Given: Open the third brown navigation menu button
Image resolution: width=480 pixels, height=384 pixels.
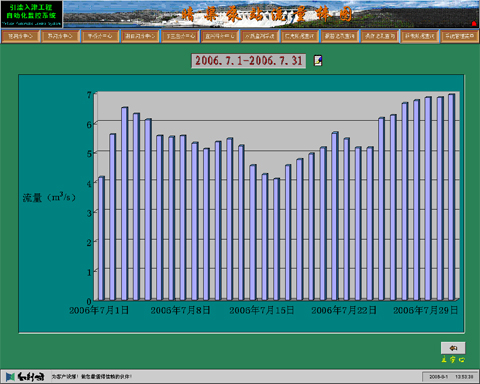Looking at the screenshot, I should tap(100, 36).
